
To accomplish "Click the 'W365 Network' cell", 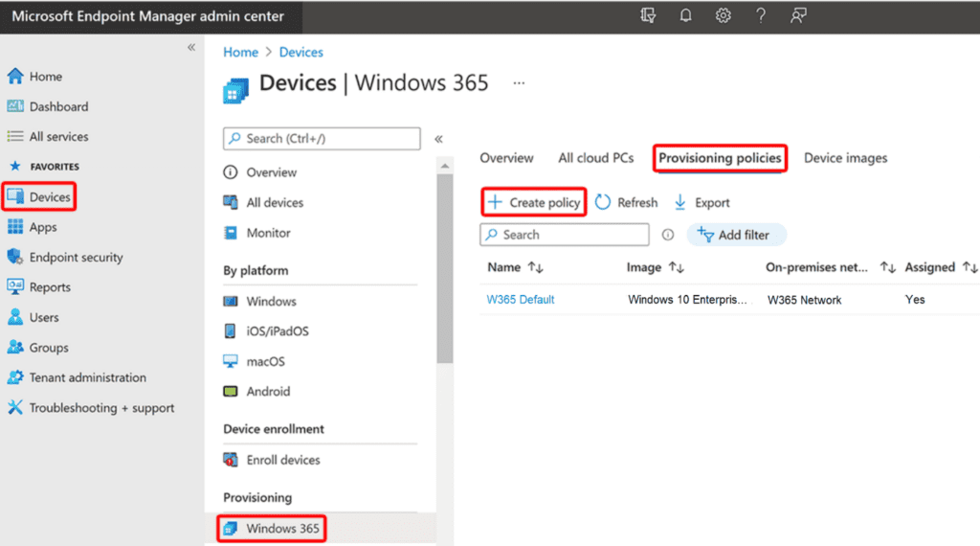I will (x=804, y=300).
